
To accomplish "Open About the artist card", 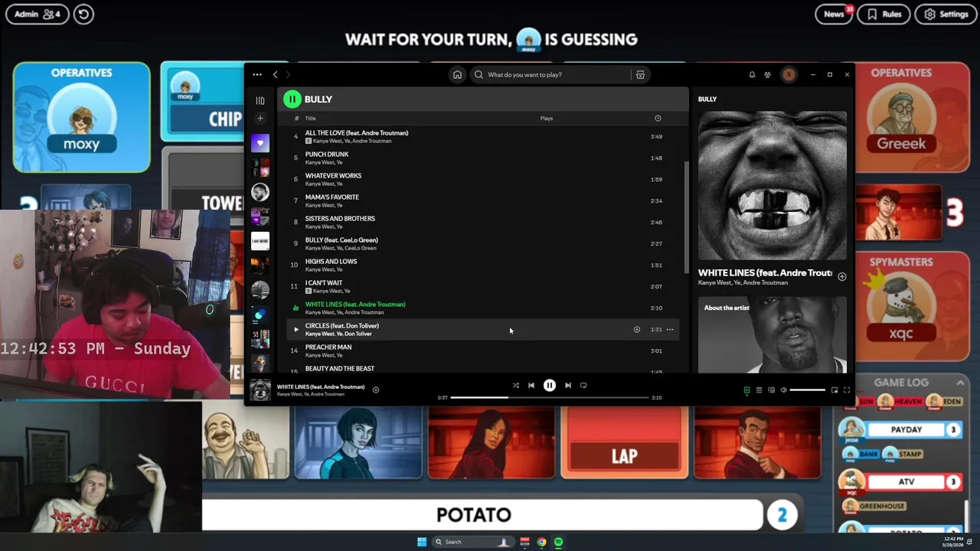I will pyautogui.click(x=773, y=335).
